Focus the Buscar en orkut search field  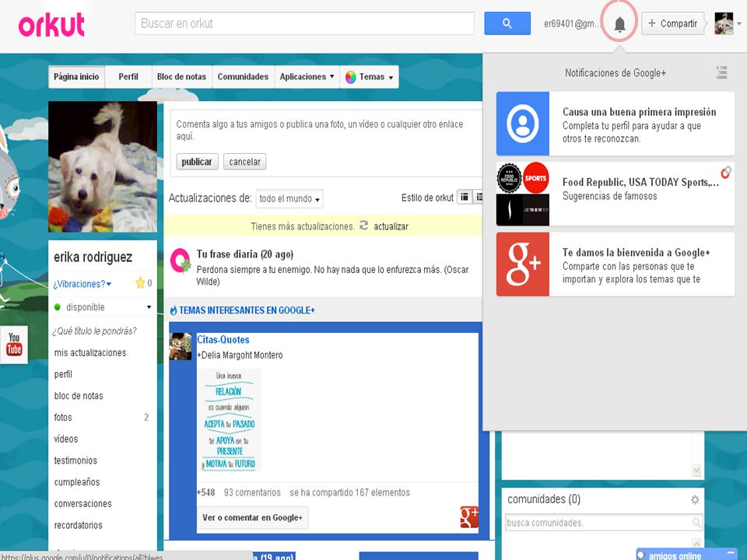pos(305,23)
